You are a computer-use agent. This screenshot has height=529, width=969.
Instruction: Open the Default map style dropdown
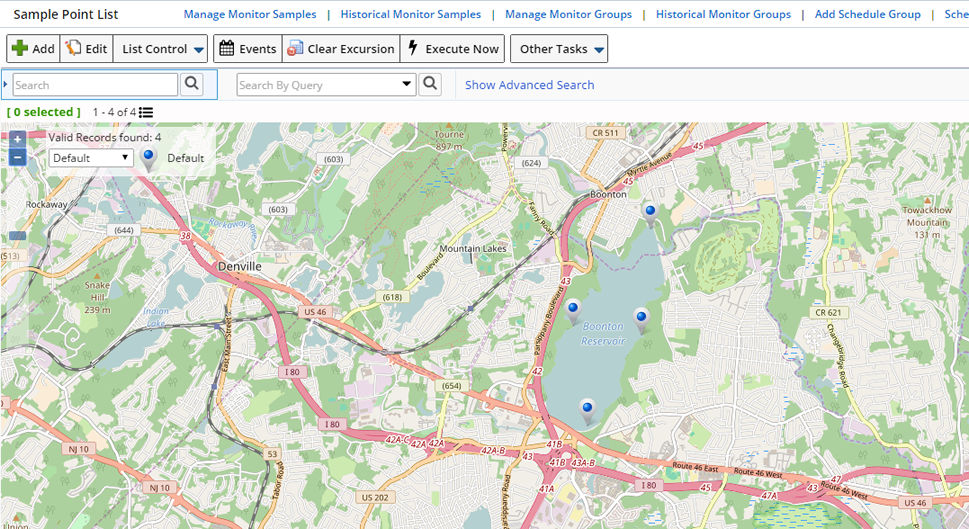click(x=91, y=158)
